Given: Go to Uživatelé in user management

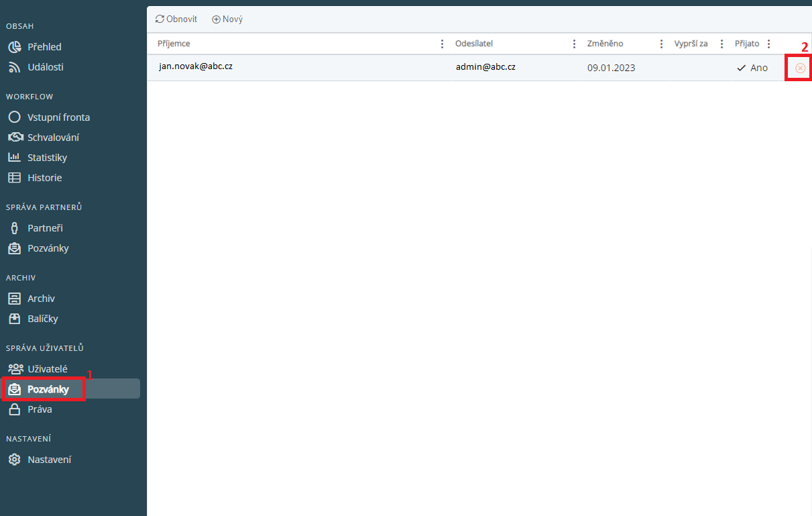Looking at the screenshot, I should pyautogui.click(x=47, y=369).
